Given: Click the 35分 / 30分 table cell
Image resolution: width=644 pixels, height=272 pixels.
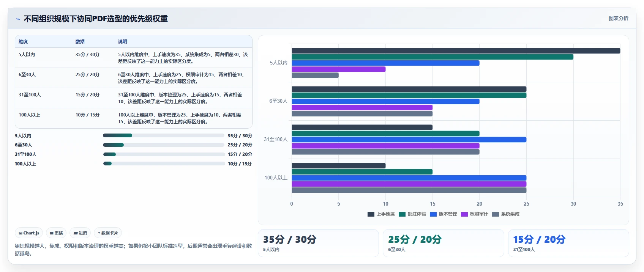Looking at the screenshot, I should pyautogui.click(x=87, y=55).
